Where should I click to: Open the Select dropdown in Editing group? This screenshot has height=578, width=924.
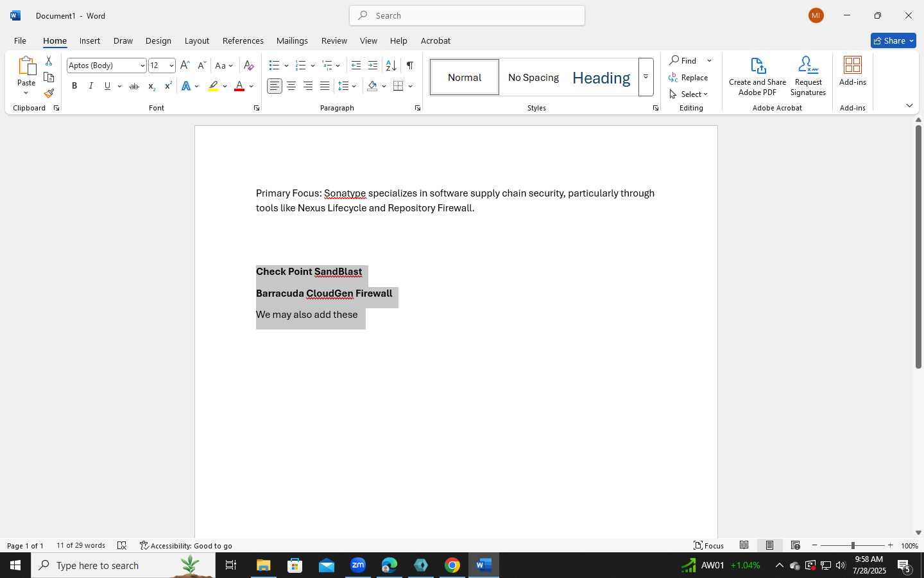(x=689, y=94)
